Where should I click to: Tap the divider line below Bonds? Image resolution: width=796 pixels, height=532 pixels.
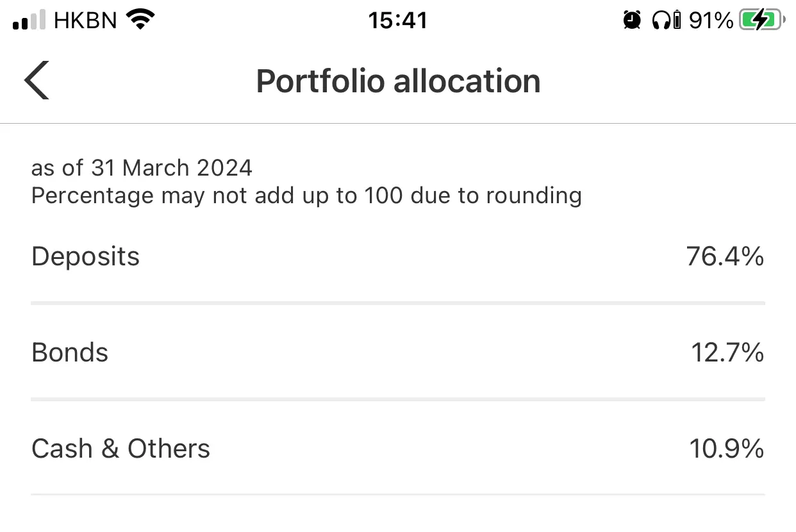(x=398, y=399)
